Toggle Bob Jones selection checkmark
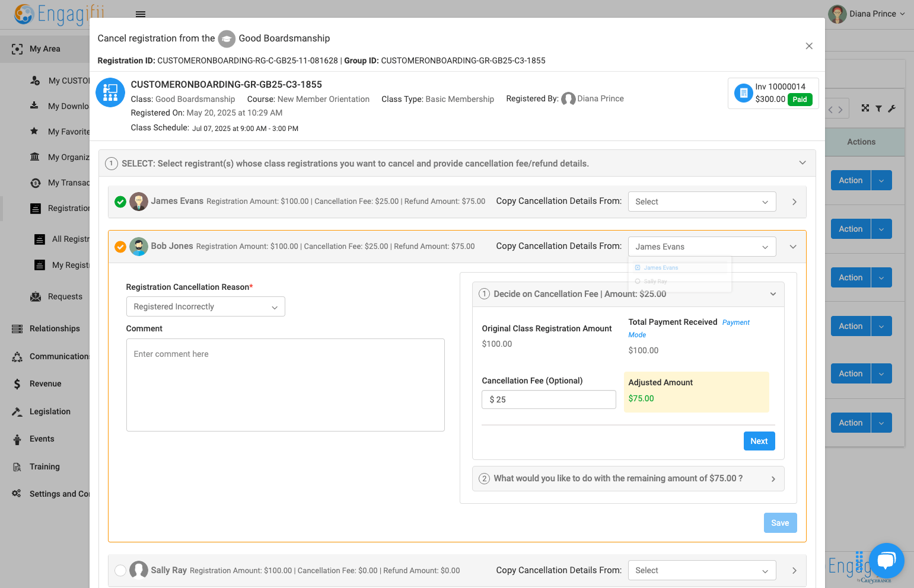Image resolution: width=914 pixels, height=588 pixels. [120, 247]
